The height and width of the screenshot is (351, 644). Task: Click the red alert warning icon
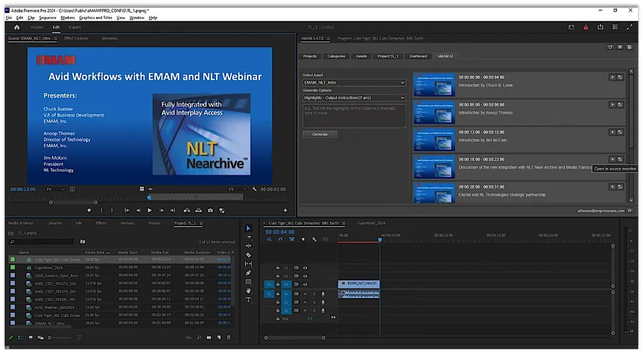click(x=586, y=27)
